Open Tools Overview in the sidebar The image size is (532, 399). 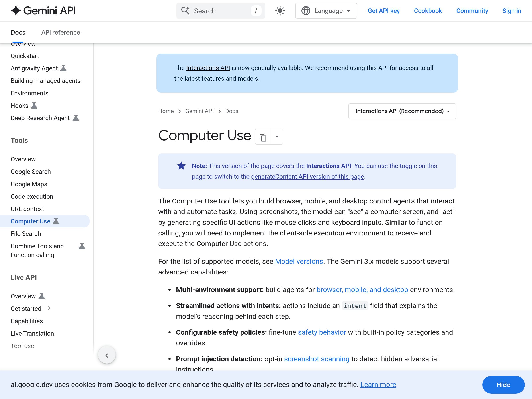point(23,159)
